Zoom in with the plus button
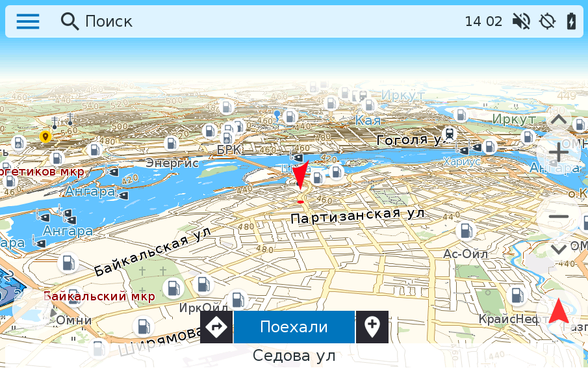Image resolution: width=588 pixels, height=368 pixels. [x=558, y=153]
